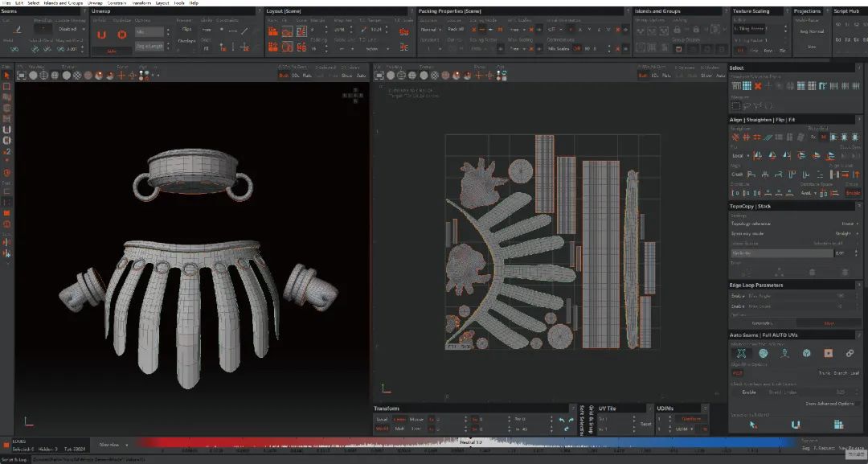
Task: Click the link chain icon in Auto Seams
Action: (850, 353)
